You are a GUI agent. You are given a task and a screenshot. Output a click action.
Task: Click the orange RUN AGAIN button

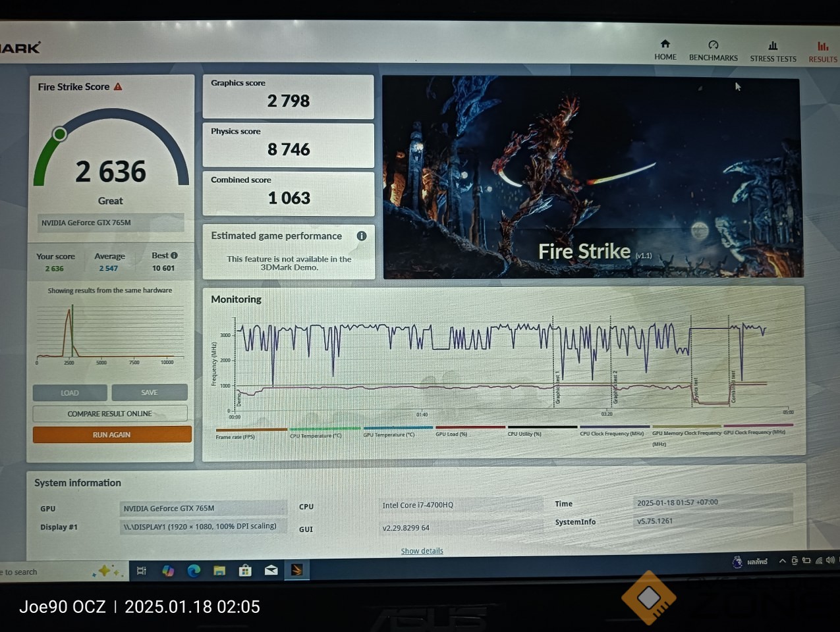click(x=112, y=434)
